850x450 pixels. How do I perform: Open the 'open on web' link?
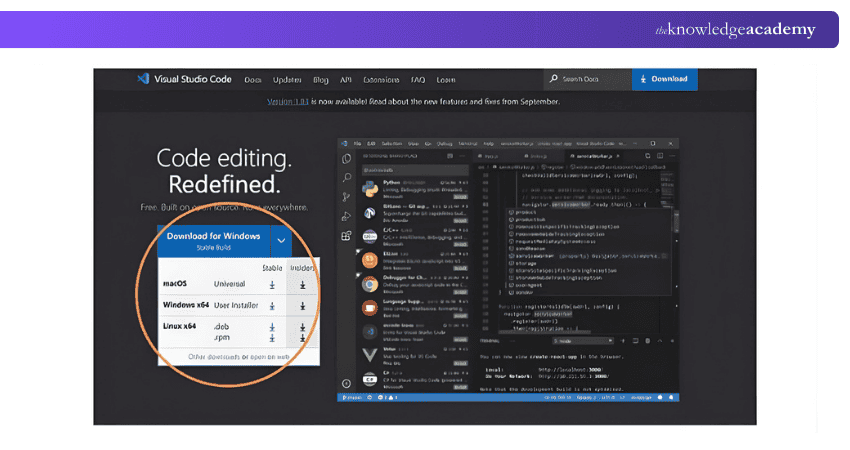[x=269, y=357]
